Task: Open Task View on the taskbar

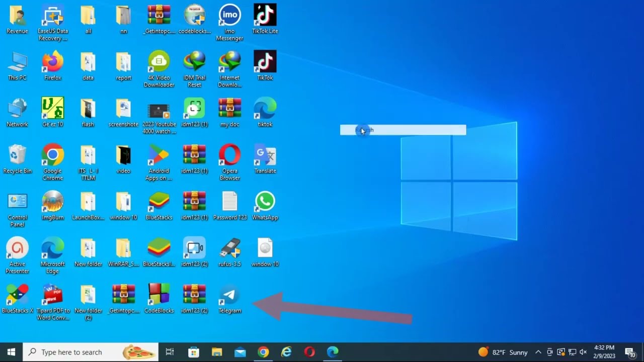Action: [x=170, y=352]
